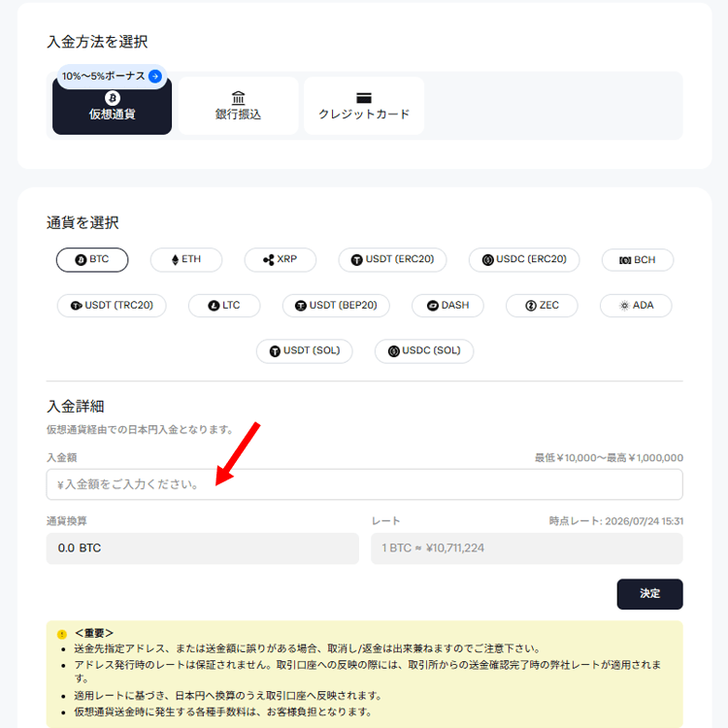Select the クレジットカード deposit method tab
The width and height of the screenshot is (728, 728).
(364, 107)
